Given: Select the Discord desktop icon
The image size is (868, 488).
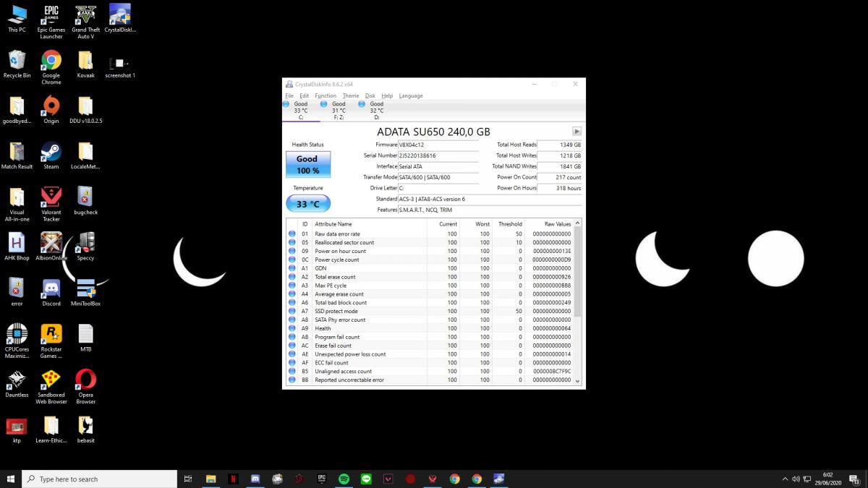Looking at the screenshot, I should [51, 292].
